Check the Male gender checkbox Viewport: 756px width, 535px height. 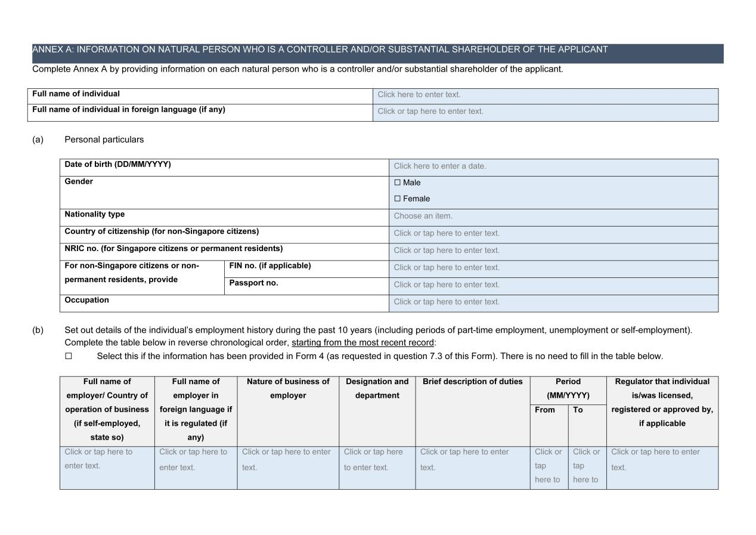tap(398, 183)
